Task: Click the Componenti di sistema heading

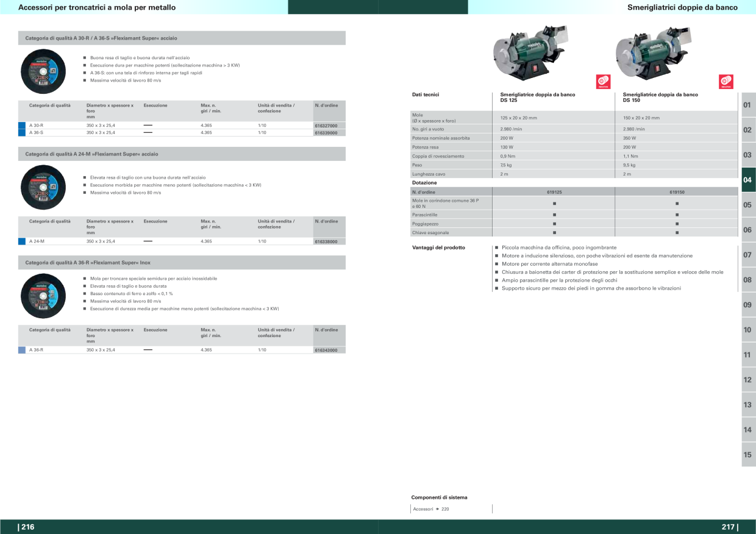Action: pyautogui.click(x=439, y=497)
